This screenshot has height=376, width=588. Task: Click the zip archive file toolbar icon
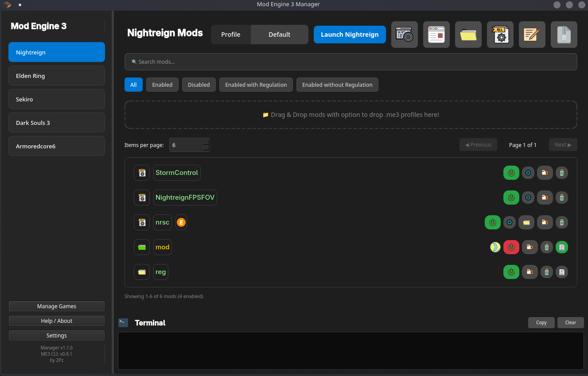(564, 35)
